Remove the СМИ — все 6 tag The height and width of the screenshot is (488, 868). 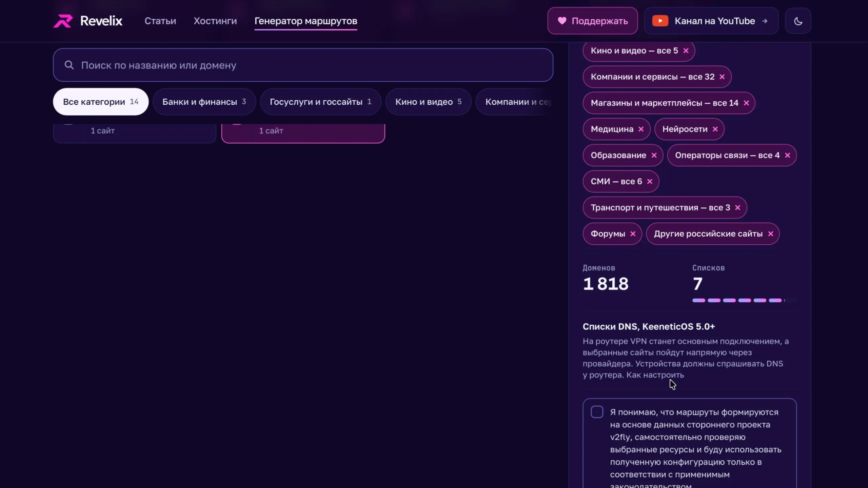click(x=650, y=182)
